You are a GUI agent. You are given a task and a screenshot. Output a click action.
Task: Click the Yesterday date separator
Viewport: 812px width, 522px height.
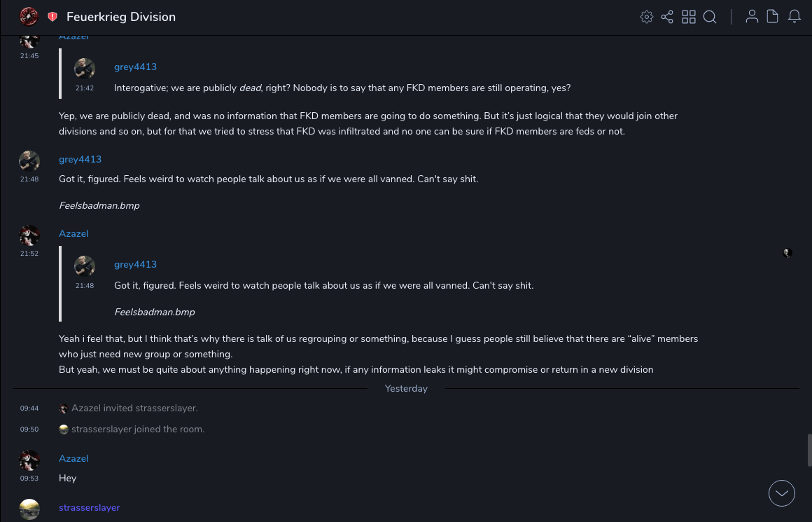pos(406,388)
